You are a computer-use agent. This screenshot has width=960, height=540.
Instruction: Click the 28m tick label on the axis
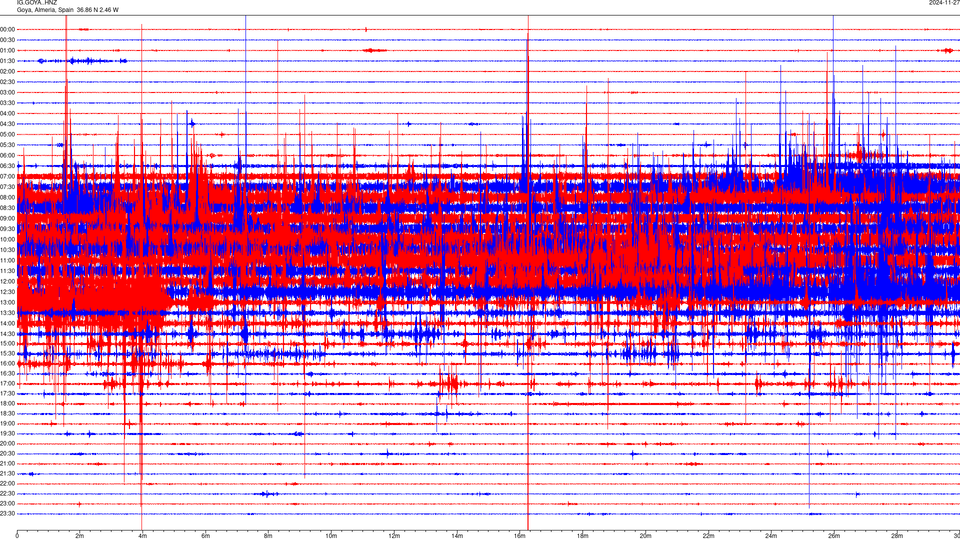click(x=897, y=536)
